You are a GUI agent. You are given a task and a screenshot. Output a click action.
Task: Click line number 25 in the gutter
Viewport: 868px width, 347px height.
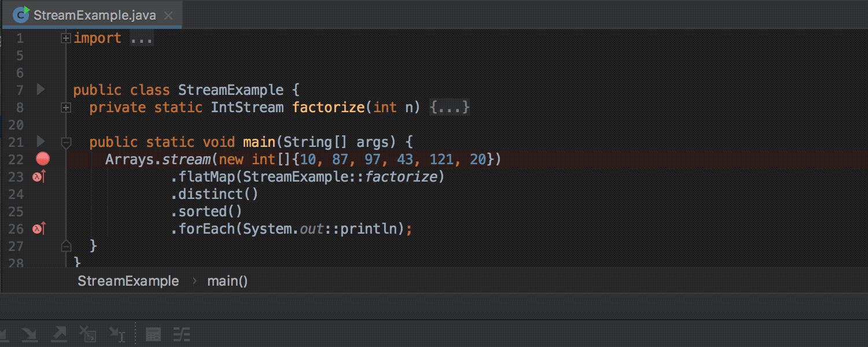[16, 212]
